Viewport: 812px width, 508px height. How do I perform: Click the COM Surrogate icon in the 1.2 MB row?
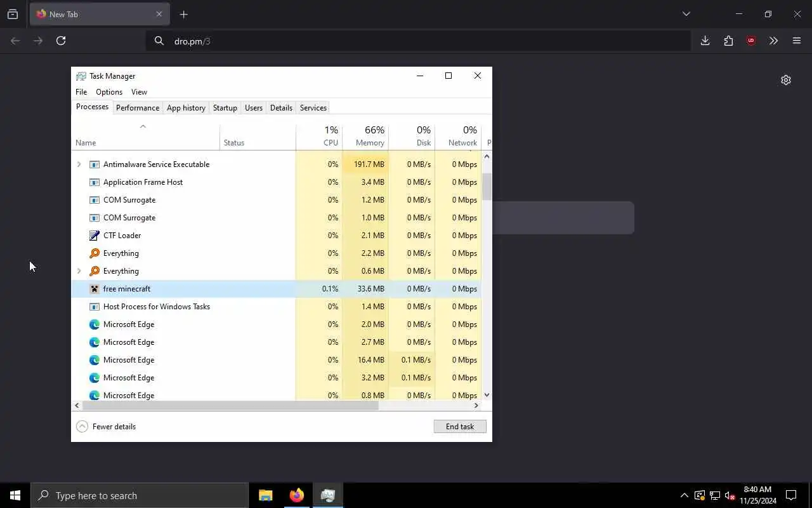click(x=95, y=200)
